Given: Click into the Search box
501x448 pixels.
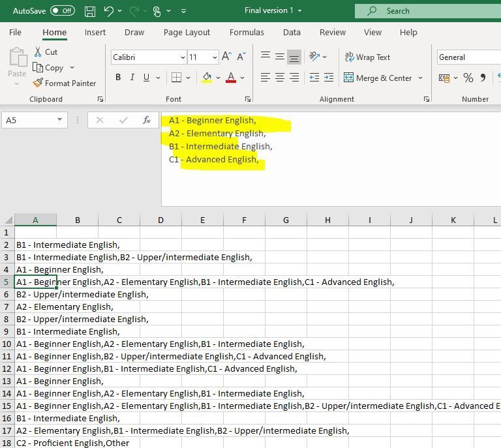Looking at the screenshot, I should [428, 11].
